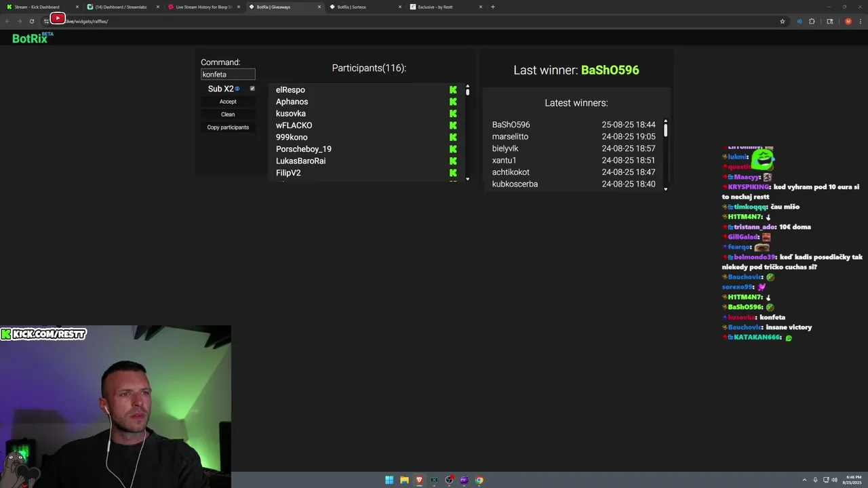
Task: Click the Kick icon next to FilipV2
Action: tap(453, 173)
